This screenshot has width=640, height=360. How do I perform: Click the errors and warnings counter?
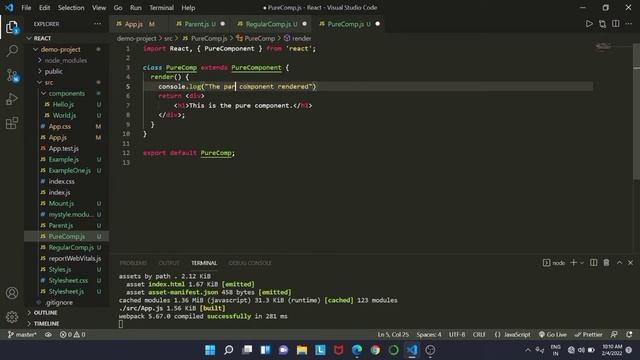(x=72, y=334)
